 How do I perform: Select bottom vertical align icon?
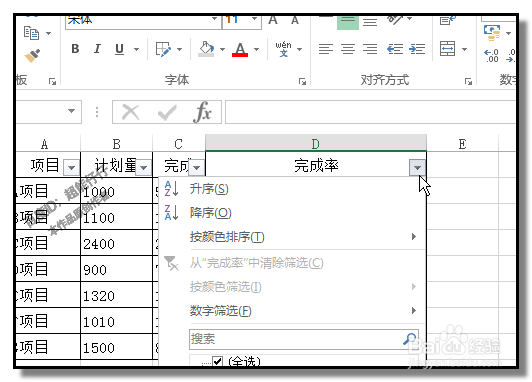pos(370,22)
